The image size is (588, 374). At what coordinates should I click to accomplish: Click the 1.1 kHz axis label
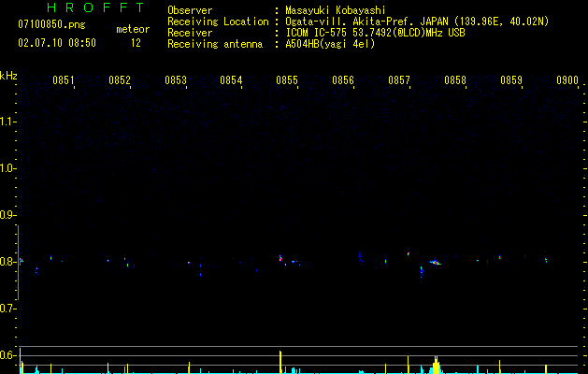(x=7, y=122)
